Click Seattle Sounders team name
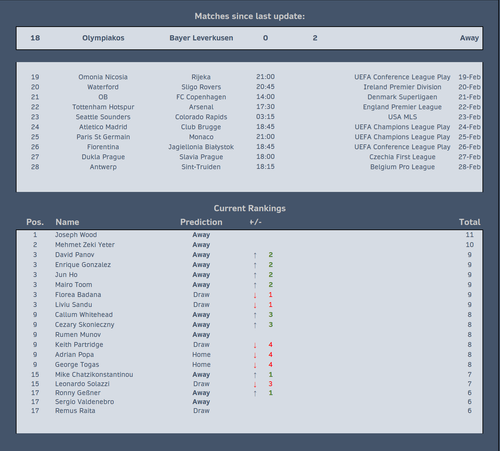The width and height of the screenshot is (500, 451). (x=103, y=117)
